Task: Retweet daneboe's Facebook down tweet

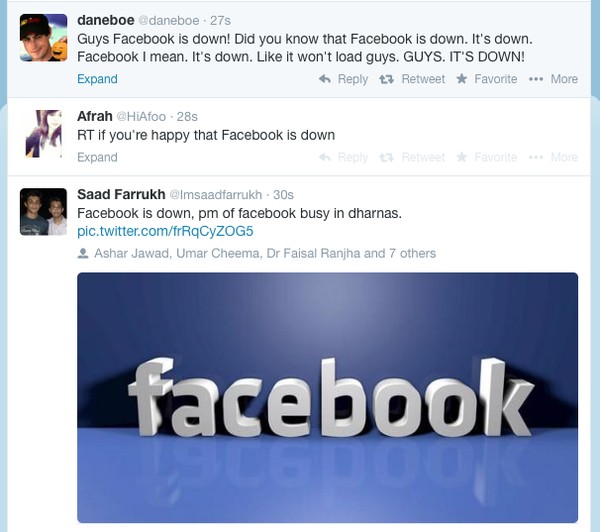Action: (x=412, y=79)
